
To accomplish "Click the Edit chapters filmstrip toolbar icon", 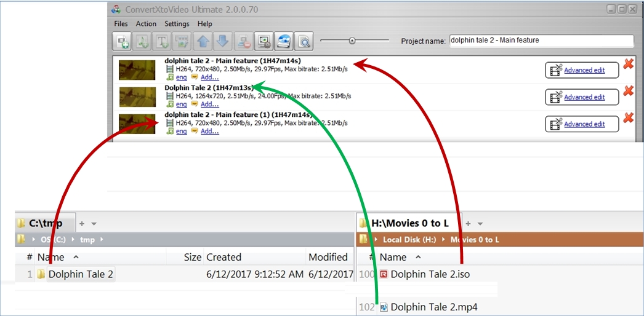I will coord(182,41).
